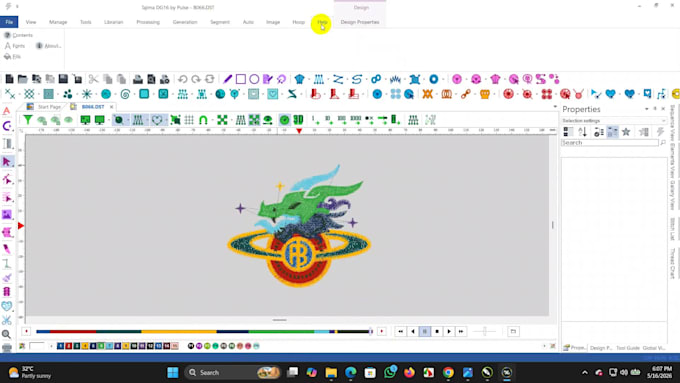Image resolution: width=680 pixels, height=383 pixels.
Task: Select the rectangle shape tool
Action: pos(241,79)
